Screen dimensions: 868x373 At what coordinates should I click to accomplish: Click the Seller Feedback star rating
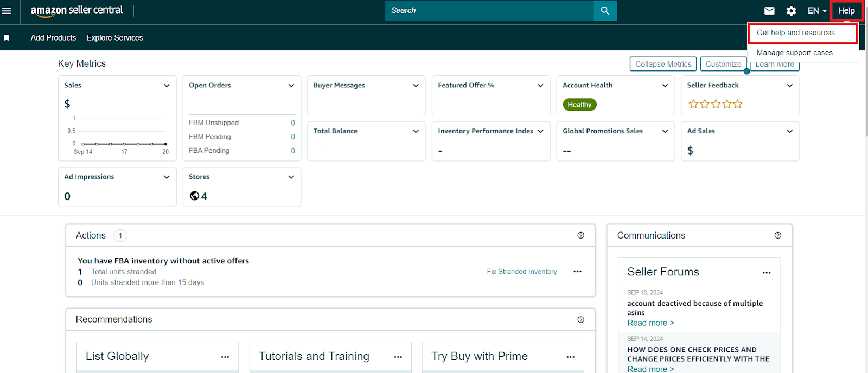click(715, 104)
